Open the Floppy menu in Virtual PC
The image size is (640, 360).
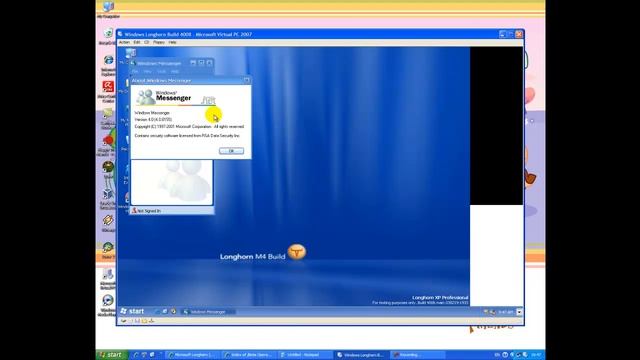[x=159, y=42]
